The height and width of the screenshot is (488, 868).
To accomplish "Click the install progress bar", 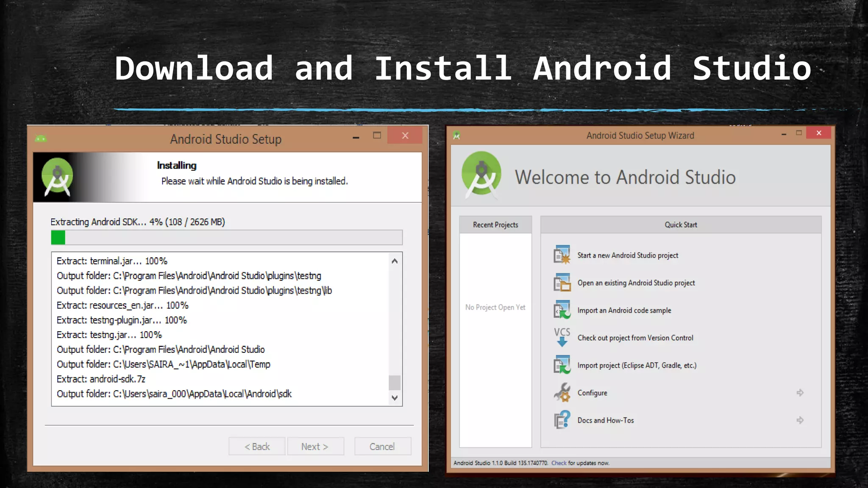I will [x=227, y=237].
